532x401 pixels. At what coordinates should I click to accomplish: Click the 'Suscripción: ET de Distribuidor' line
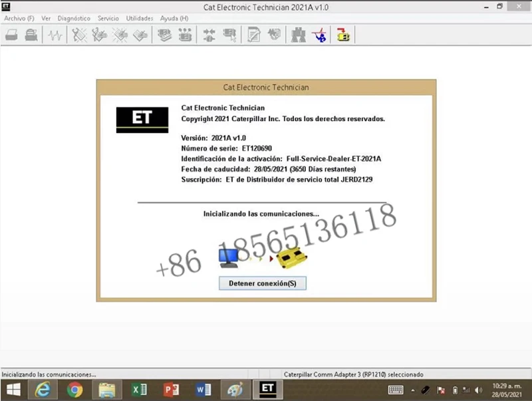pos(277,180)
